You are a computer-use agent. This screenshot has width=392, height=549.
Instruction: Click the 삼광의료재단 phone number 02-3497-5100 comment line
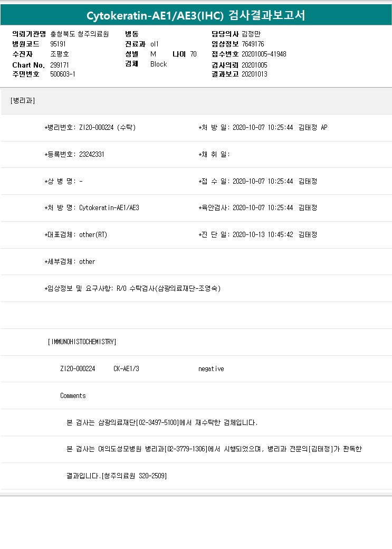point(162,423)
